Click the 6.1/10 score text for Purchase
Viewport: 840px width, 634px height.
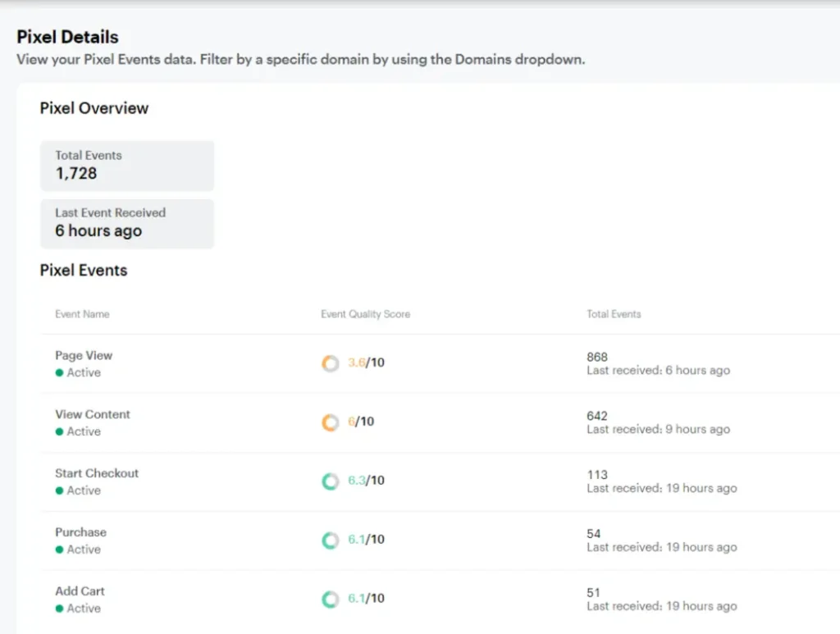pos(366,540)
